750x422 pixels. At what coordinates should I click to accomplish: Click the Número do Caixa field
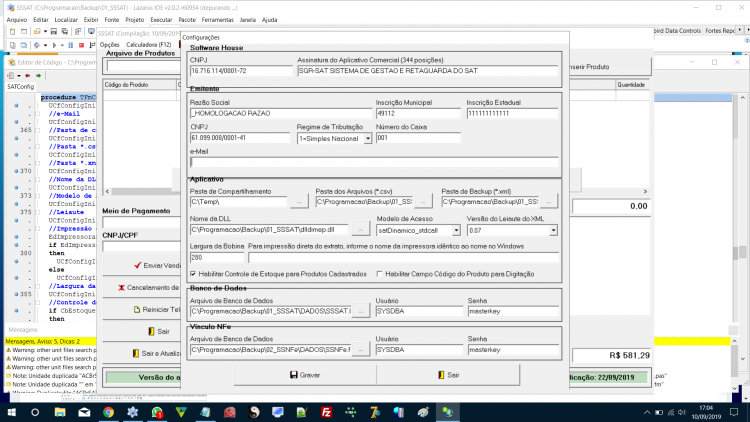point(418,138)
